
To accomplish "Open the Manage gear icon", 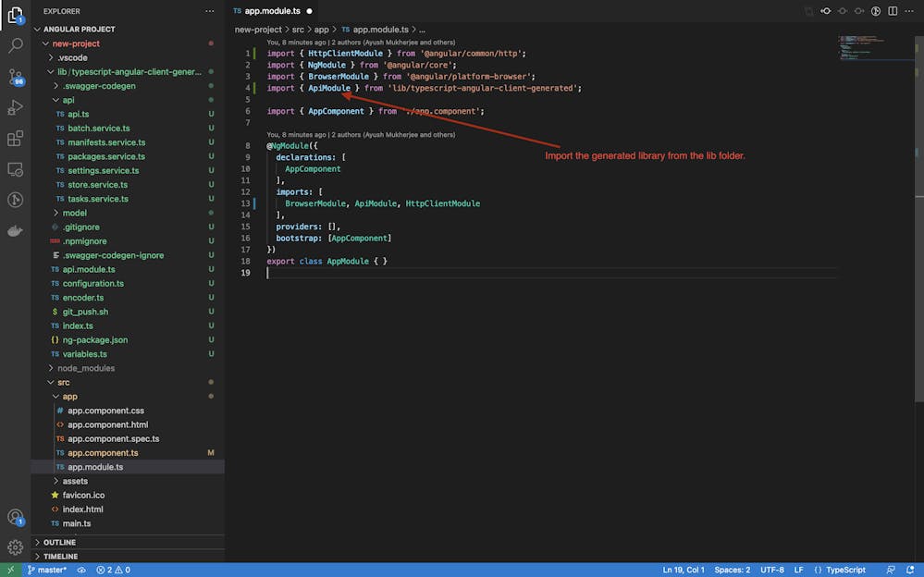I will coord(15,546).
